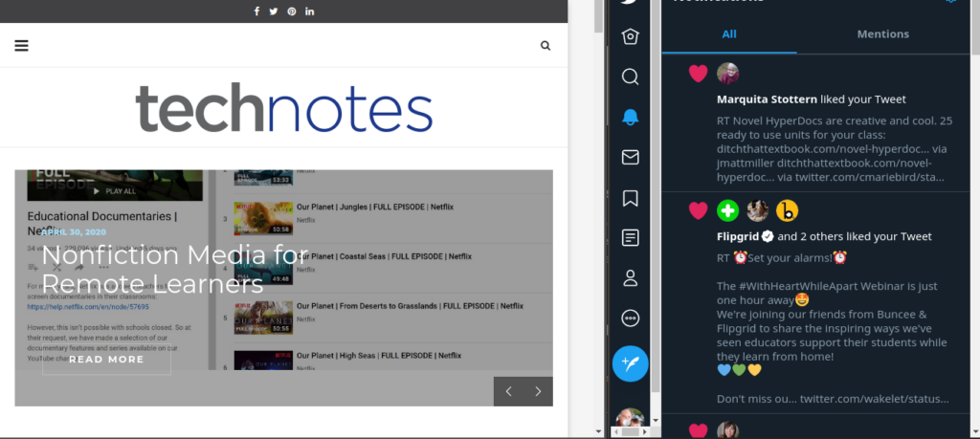The height and width of the screenshot is (439, 980).
Task: Compose a new Tweet
Action: (x=630, y=363)
